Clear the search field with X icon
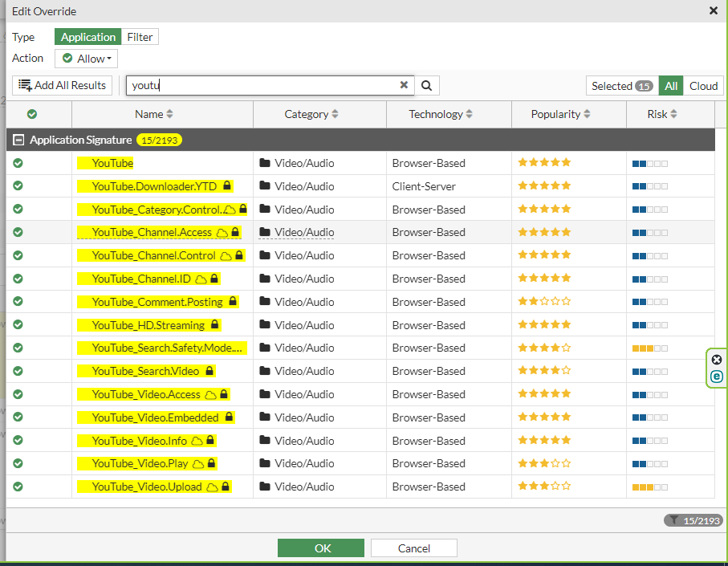This screenshot has height=566, width=728. (x=404, y=85)
